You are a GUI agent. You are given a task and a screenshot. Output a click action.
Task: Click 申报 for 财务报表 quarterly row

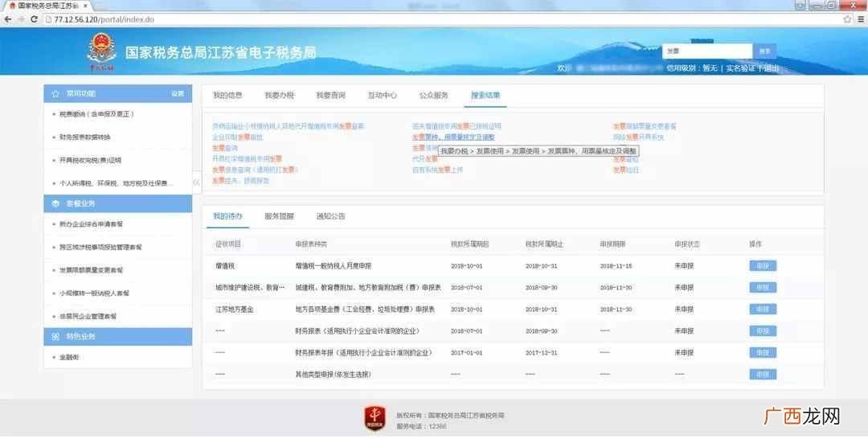763,331
